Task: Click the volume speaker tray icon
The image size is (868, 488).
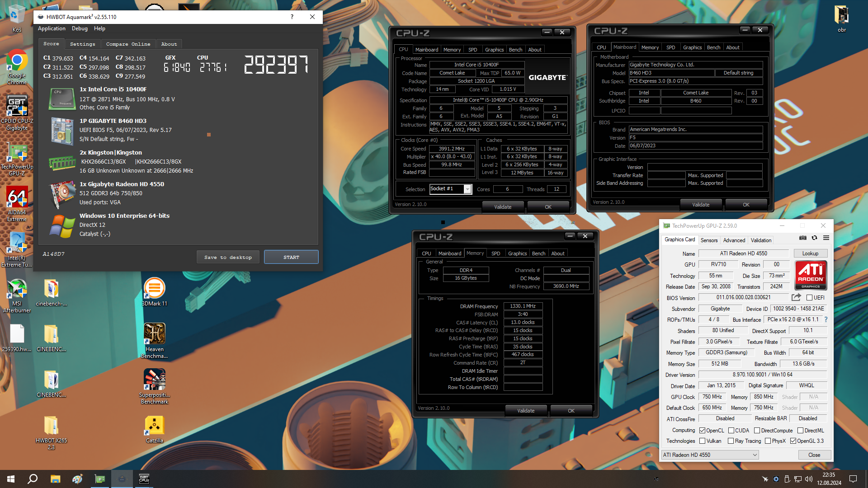Action: pos(809,479)
